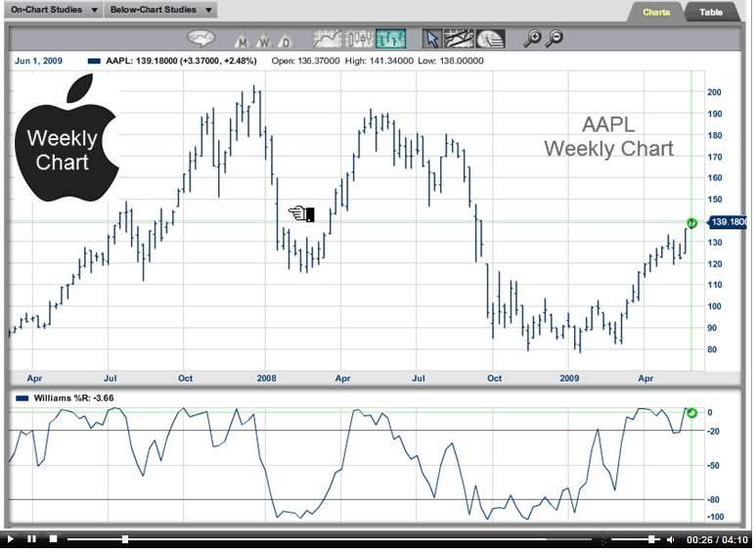The width and height of the screenshot is (756, 554).
Task: Click the Williams %R: -3.66 legend
Action: click(x=73, y=398)
